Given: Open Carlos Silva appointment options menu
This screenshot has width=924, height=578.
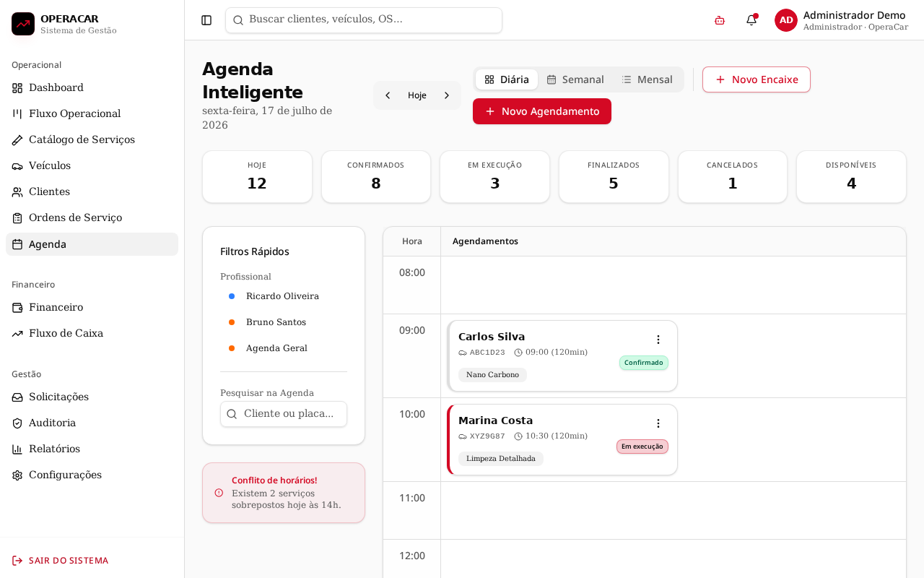Looking at the screenshot, I should 658,340.
